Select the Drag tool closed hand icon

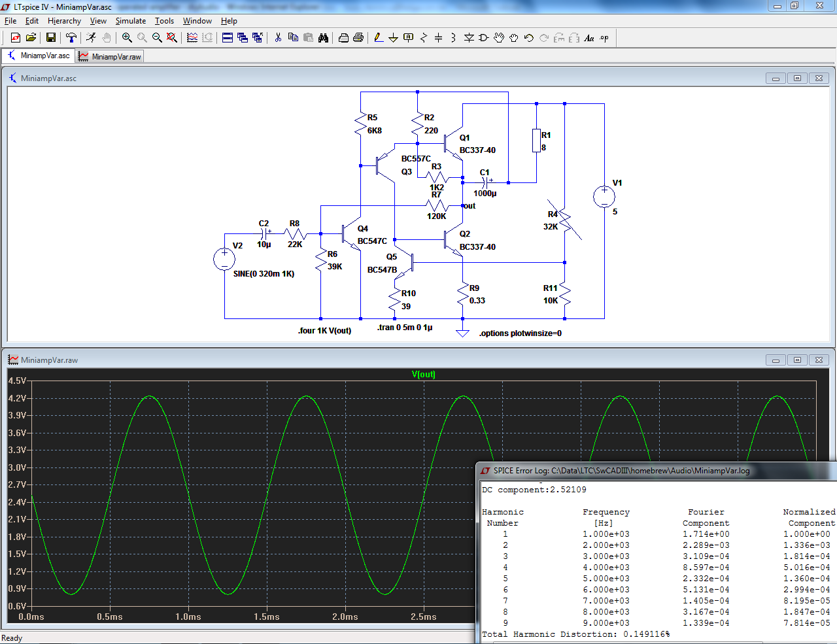click(514, 38)
